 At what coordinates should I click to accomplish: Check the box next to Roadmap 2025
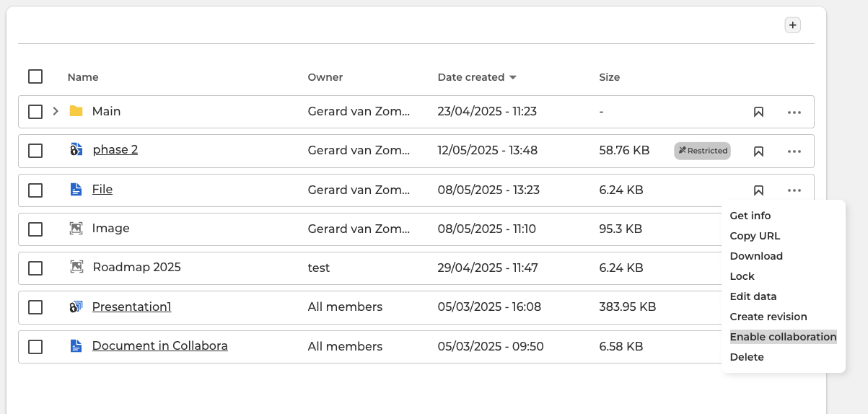(x=35, y=268)
